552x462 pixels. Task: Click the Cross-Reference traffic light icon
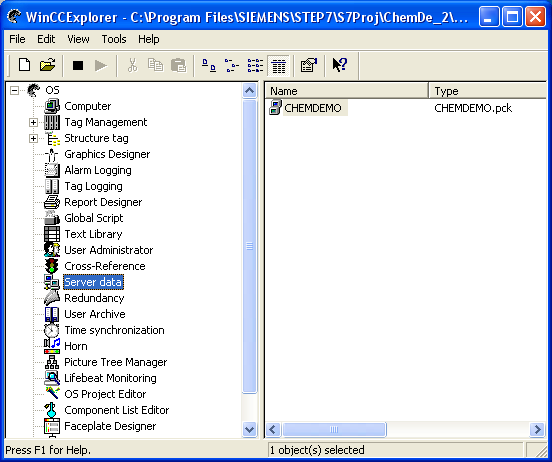coord(52,266)
